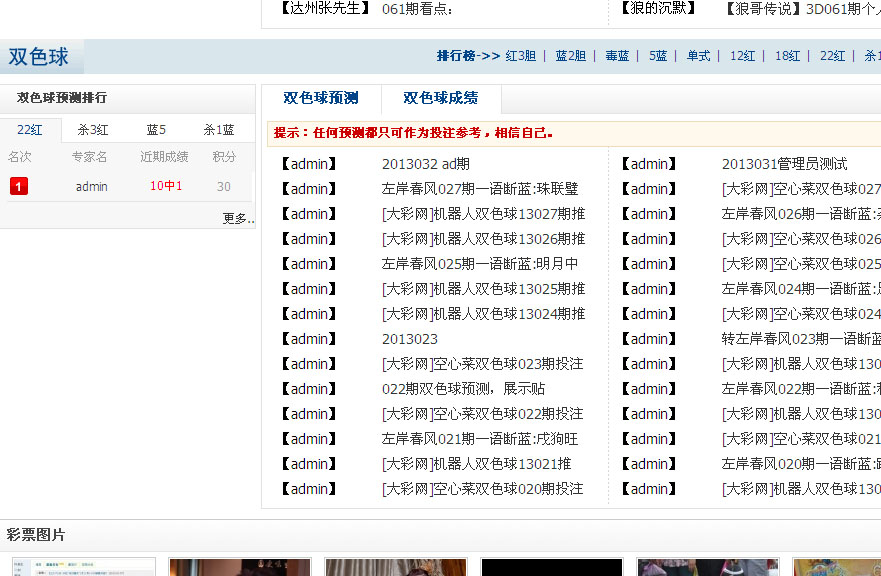The height and width of the screenshot is (576, 881).
Task: Open 左岸春风020期一语断蓝 post
Action: tap(801, 464)
